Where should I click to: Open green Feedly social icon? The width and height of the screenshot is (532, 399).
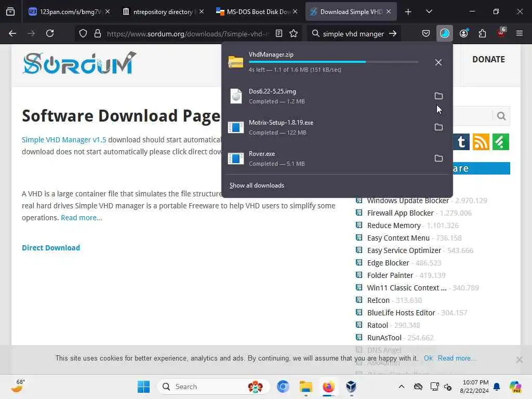pos(500,142)
